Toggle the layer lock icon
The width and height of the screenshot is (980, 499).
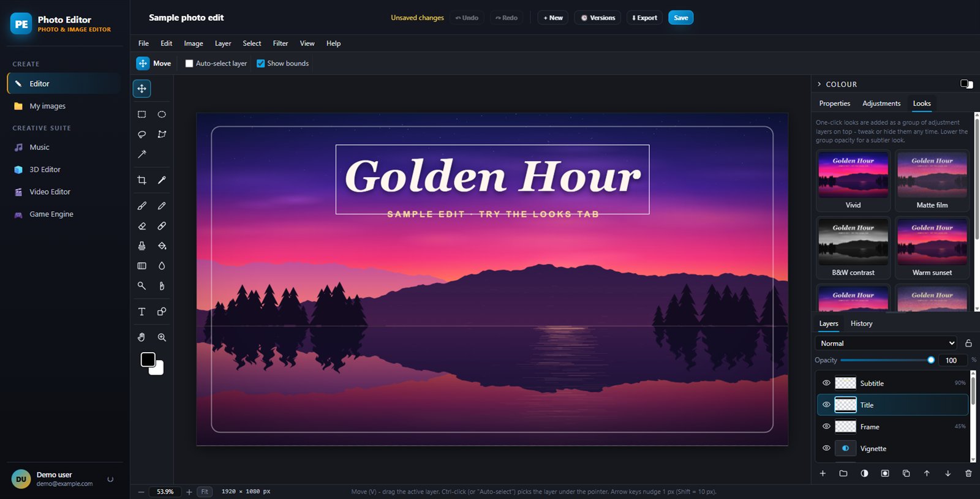coord(968,343)
